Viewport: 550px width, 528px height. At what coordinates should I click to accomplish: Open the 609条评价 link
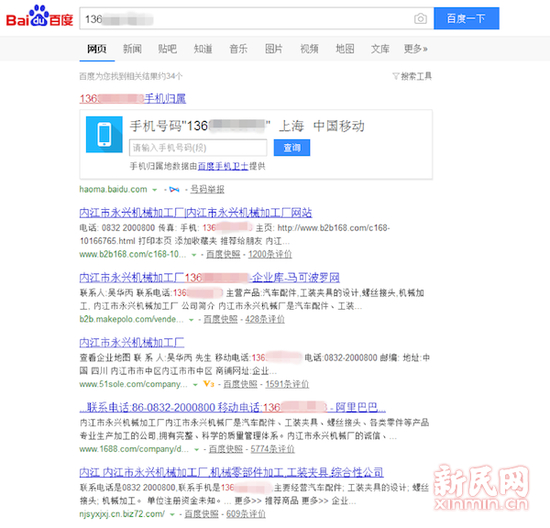click(x=246, y=514)
